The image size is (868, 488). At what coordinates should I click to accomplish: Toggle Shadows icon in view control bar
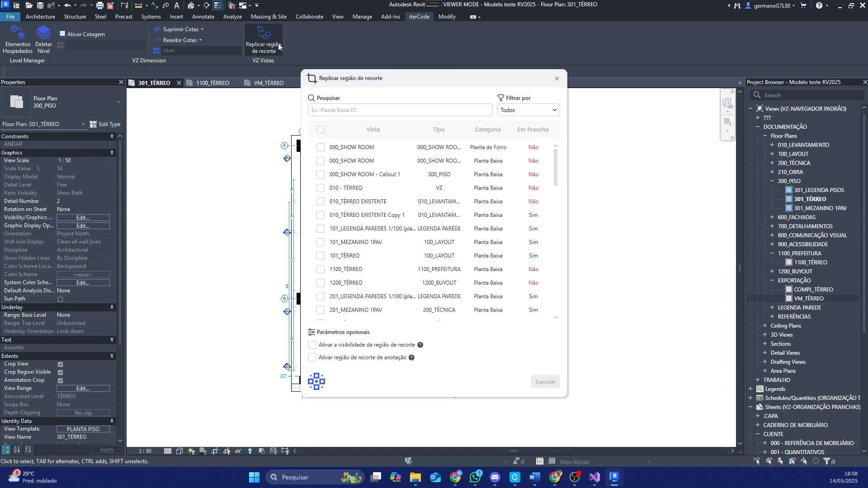click(x=203, y=451)
